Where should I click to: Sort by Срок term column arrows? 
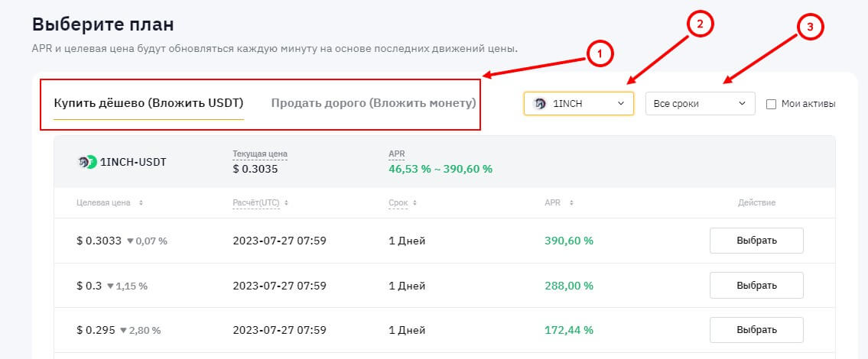pos(415,203)
